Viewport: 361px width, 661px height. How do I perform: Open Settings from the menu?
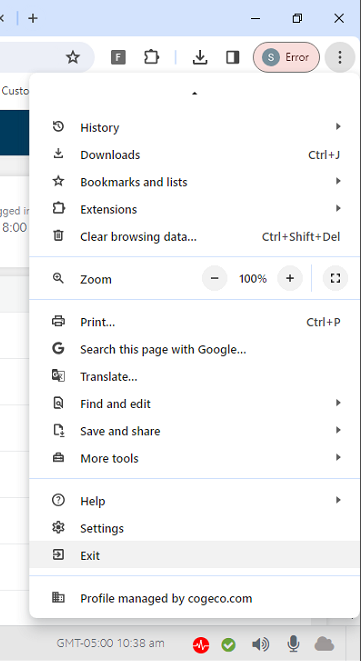click(x=194, y=528)
